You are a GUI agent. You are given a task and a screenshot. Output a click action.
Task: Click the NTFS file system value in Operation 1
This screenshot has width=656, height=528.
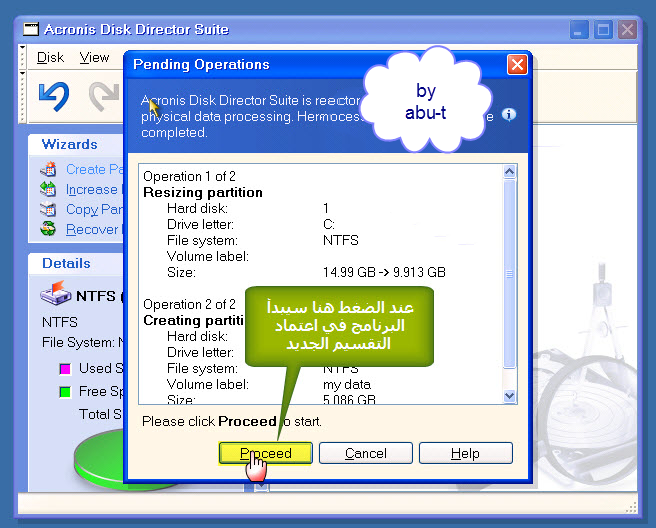(341, 241)
